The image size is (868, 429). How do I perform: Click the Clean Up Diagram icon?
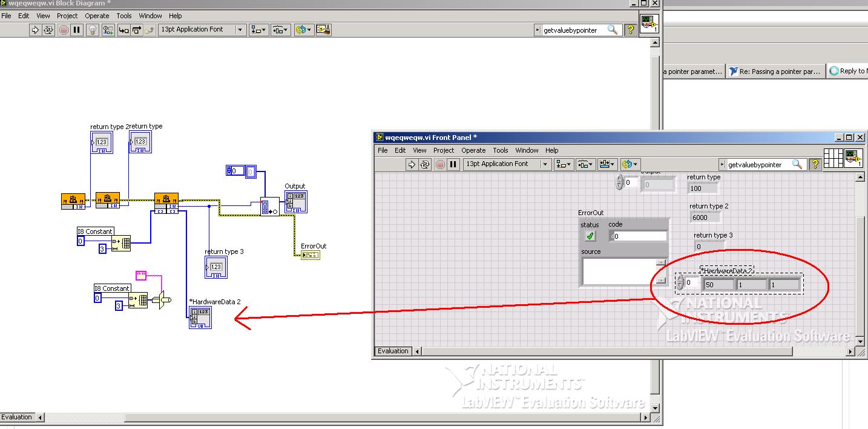tap(323, 30)
